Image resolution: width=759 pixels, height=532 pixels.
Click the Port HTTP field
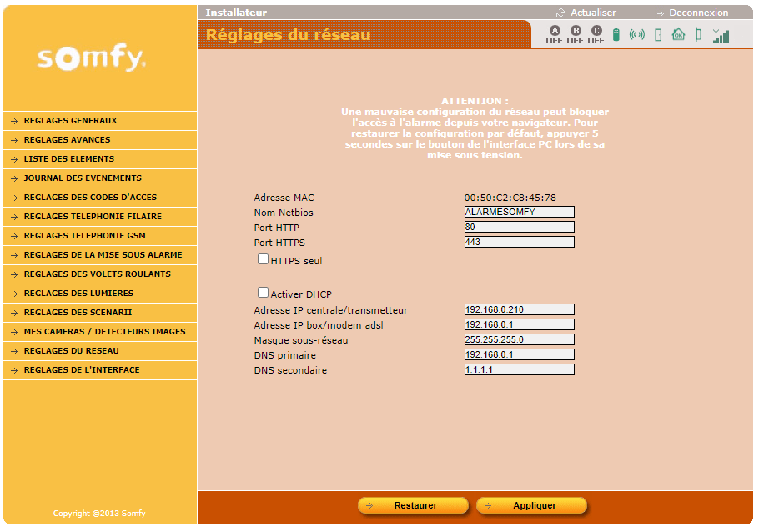[520, 227]
